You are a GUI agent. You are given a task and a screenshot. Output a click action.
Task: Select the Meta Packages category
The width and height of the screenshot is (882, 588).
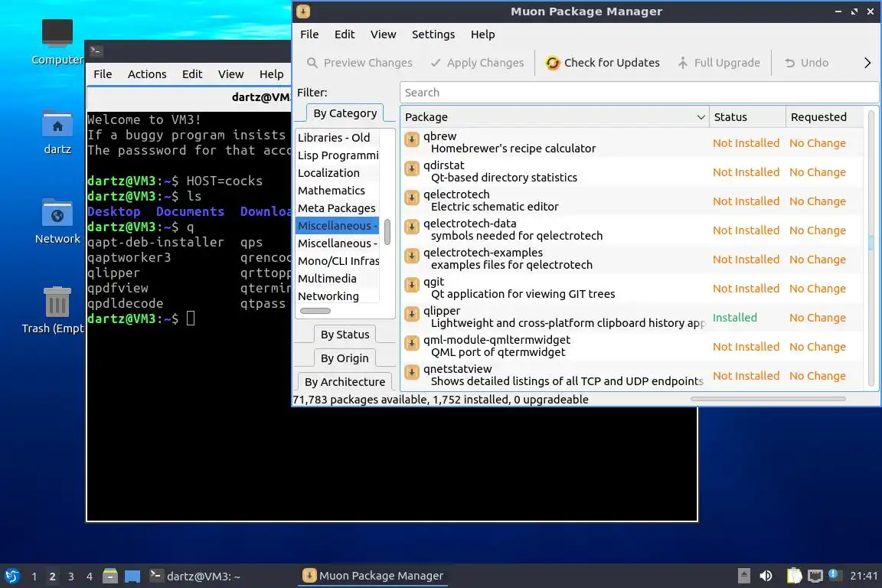click(337, 208)
